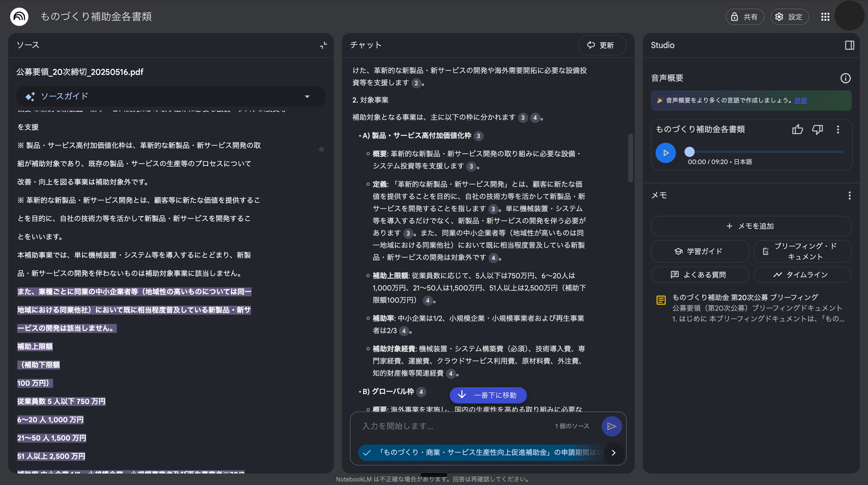Click citation 3 after 概要 paragraph
Screen dimensions: 868x485
tap(471, 166)
